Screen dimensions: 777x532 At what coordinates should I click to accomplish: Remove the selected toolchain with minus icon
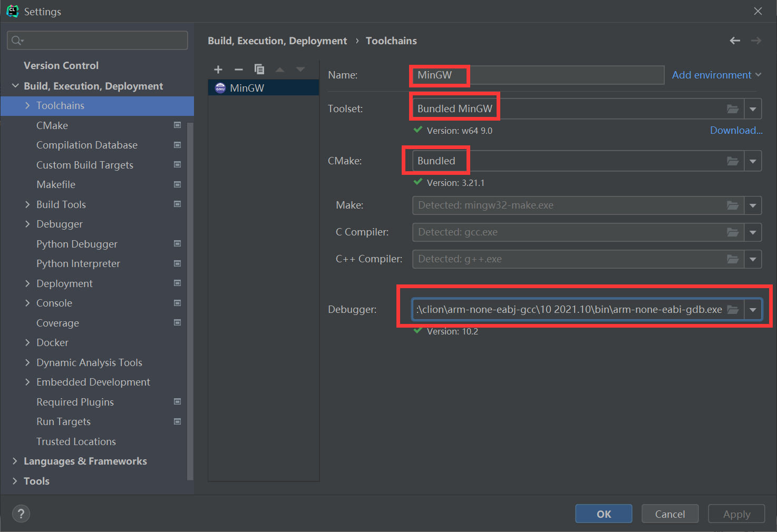(239, 70)
